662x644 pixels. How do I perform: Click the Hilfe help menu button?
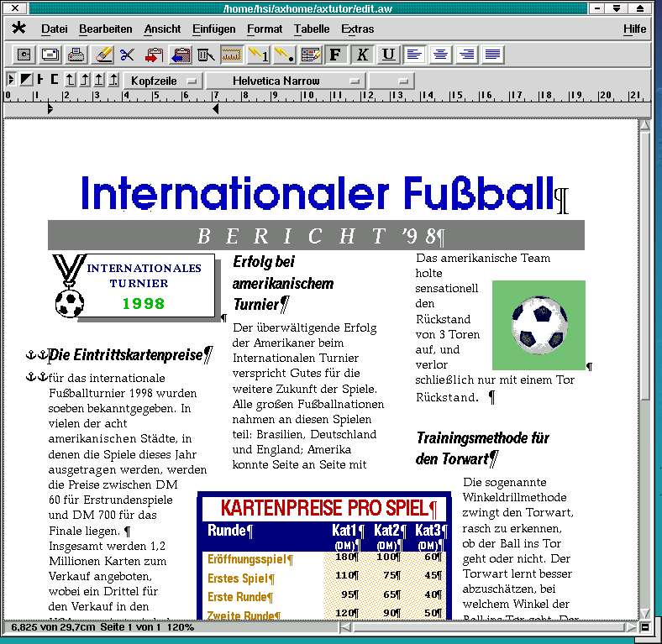[x=635, y=29]
